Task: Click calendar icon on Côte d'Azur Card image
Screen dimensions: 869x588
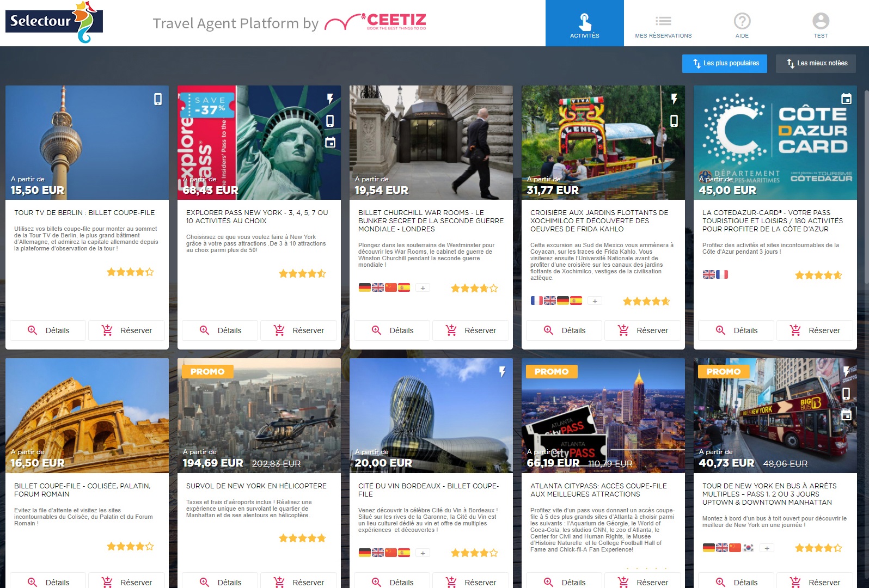Action: 846,99
